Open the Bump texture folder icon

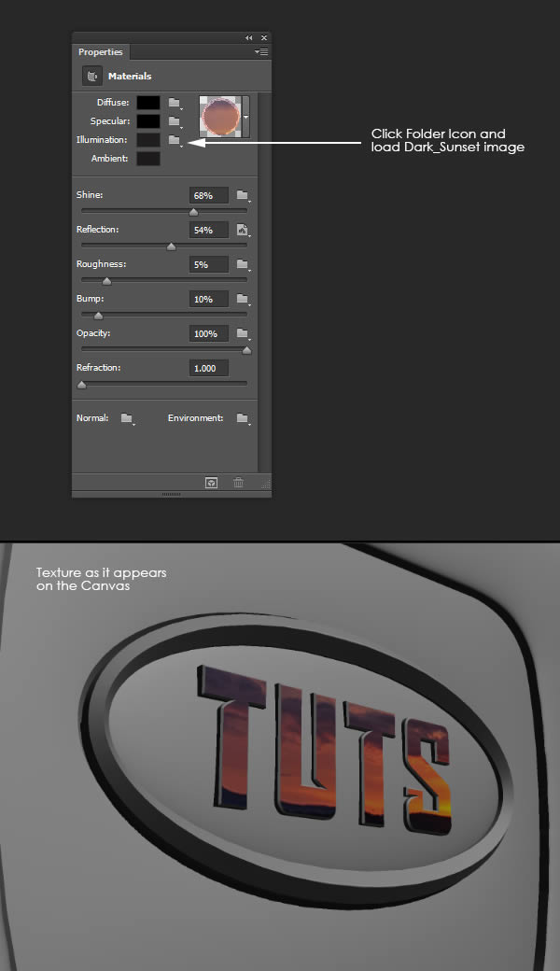(x=243, y=300)
